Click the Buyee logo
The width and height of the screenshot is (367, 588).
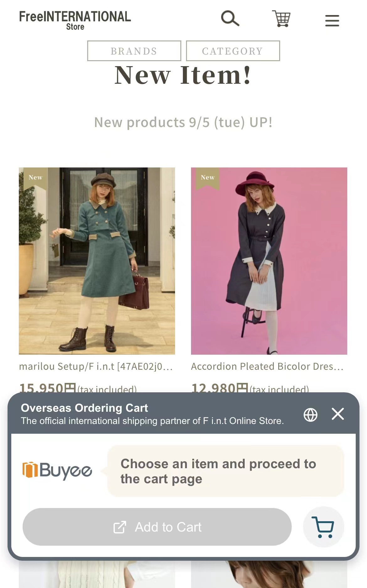tap(57, 470)
